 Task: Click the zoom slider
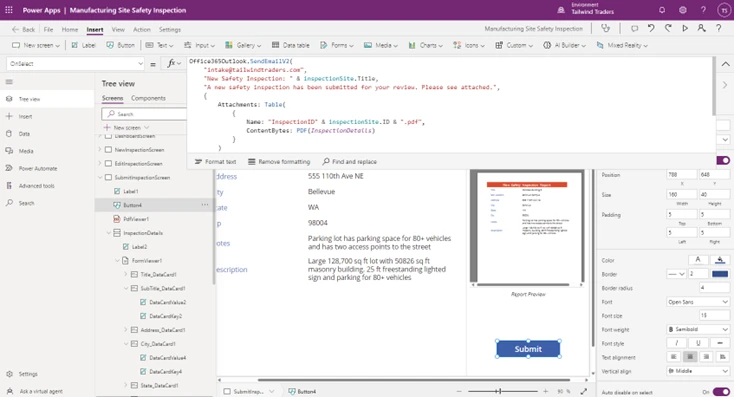click(x=503, y=391)
